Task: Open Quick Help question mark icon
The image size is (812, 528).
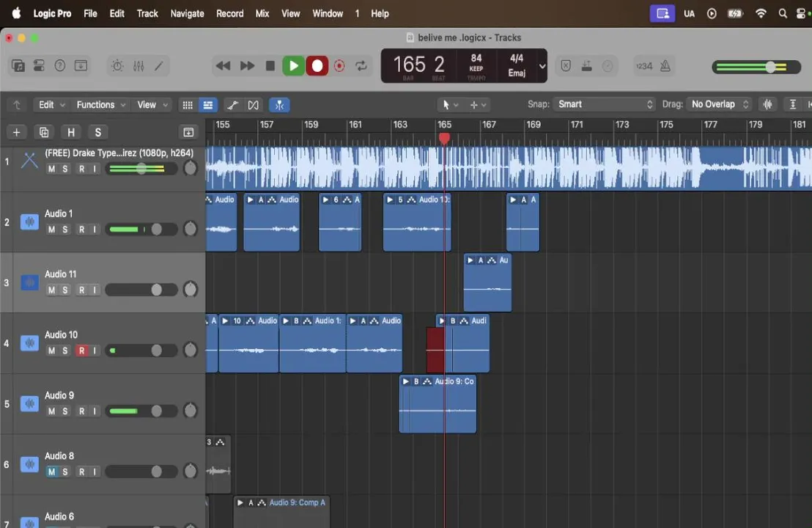Action: (60, 66)
